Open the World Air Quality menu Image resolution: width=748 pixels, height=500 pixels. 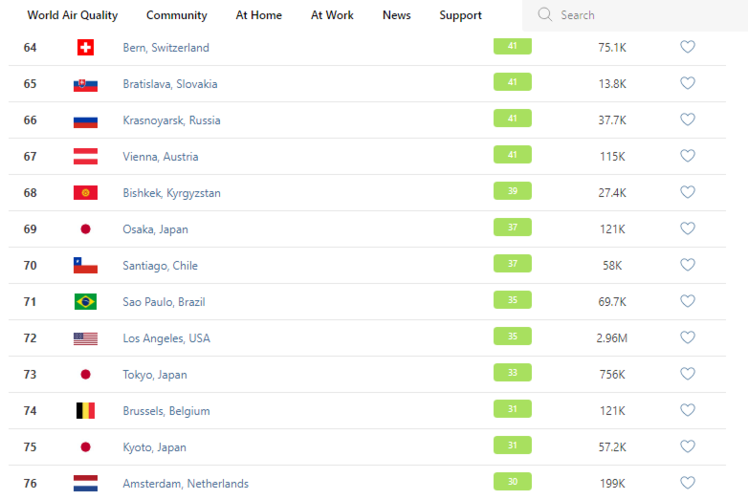(x=72, y=15)
